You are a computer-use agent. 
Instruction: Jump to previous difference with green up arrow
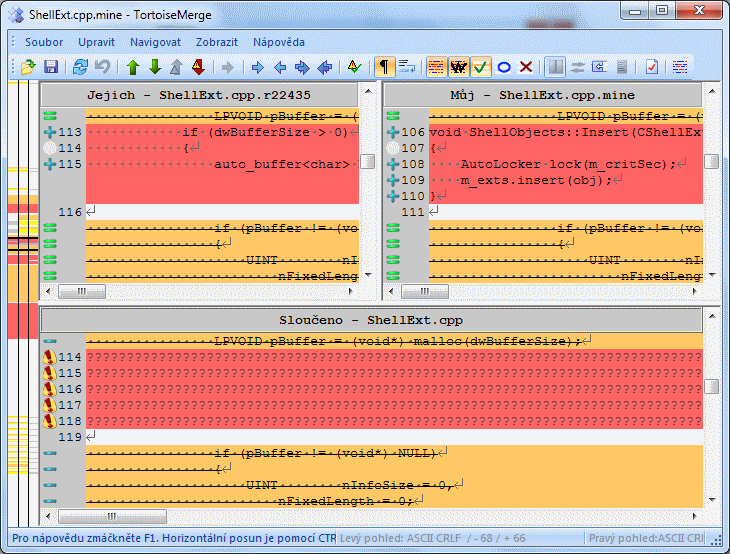[133, 67]
